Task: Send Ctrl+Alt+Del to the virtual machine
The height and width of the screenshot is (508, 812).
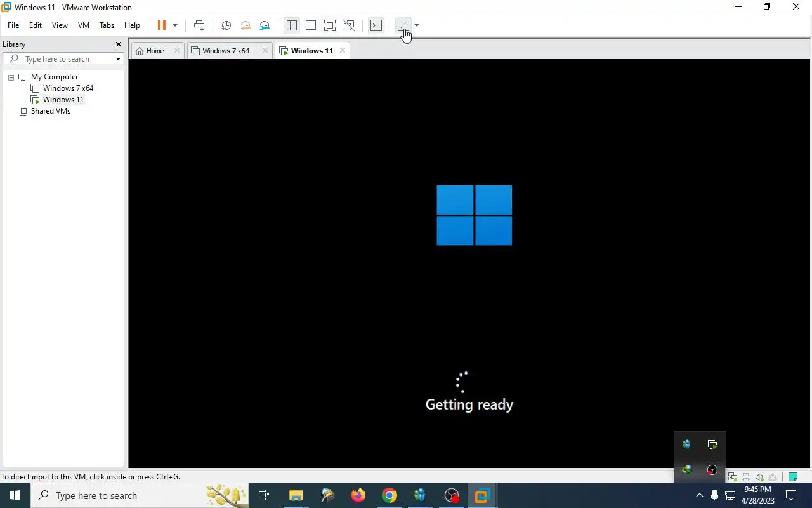Action: pyautogui.click(x=199, y=25)
